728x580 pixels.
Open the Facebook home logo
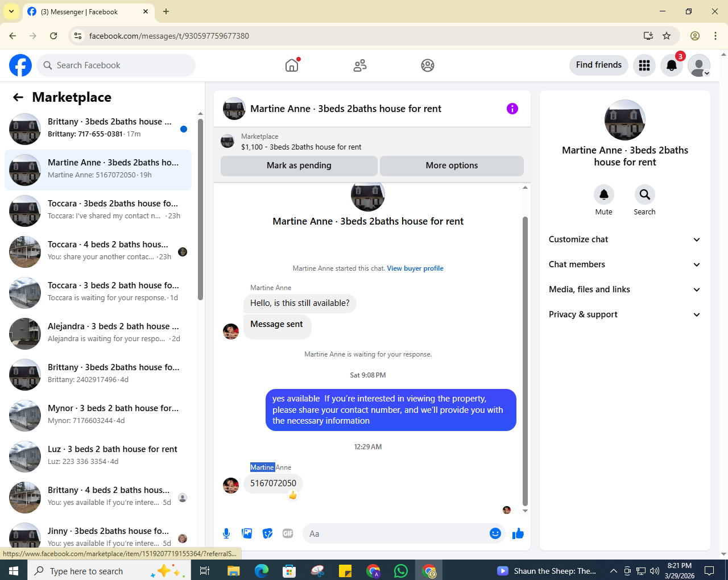click(20, 65)
